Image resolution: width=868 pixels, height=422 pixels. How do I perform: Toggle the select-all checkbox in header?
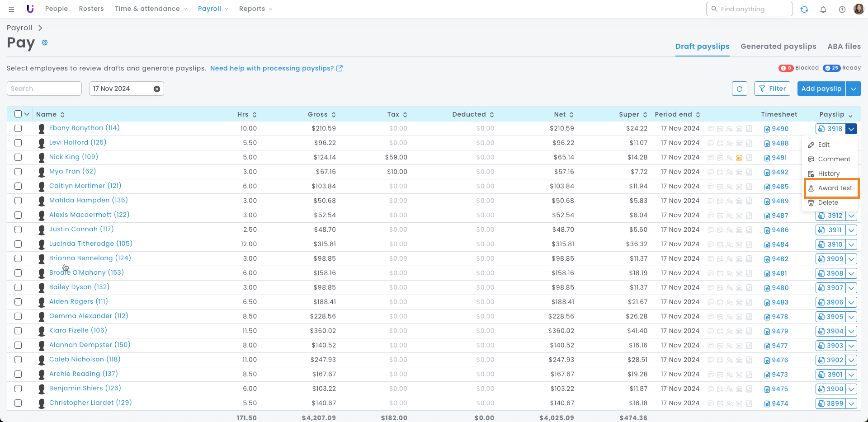(18, 114)
